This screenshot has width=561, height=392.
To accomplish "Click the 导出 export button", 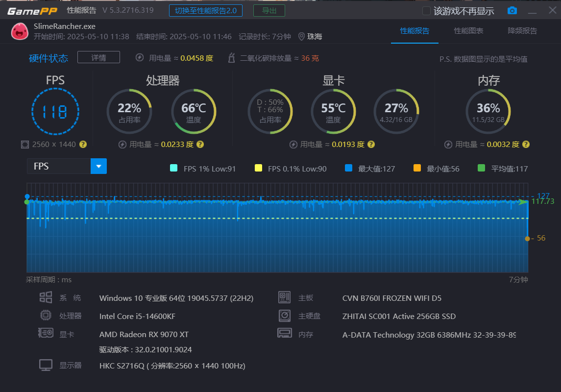I will pos(269,11).
